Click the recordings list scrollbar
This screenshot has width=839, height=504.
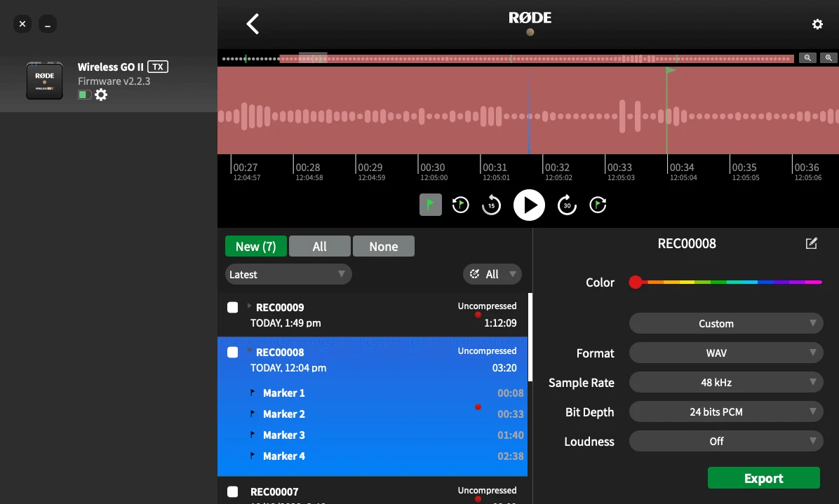tap(530, 337)
